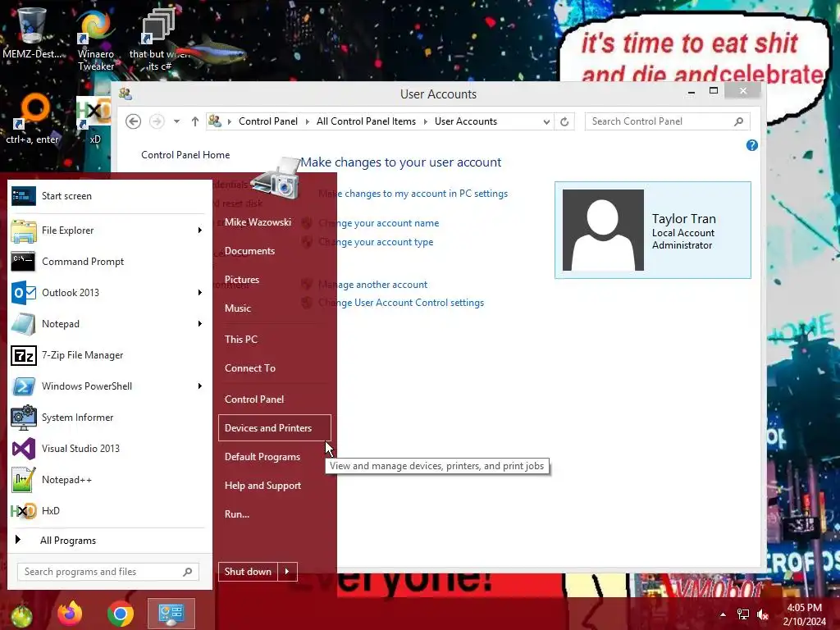The height and width of the screenshot is (630, 840).
Task: Select 'that but when its c#' desktop shortcut
Action: (159, 40)
